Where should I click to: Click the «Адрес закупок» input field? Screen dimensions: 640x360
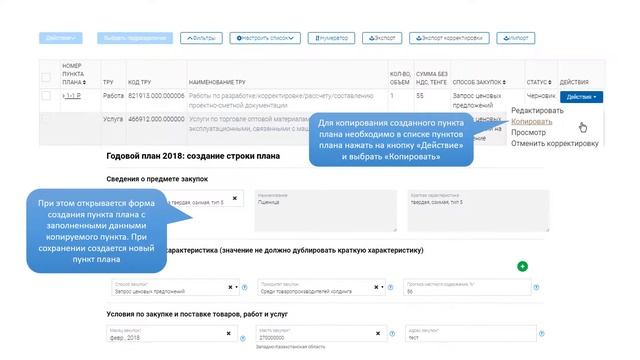click(x=471, y=333)
